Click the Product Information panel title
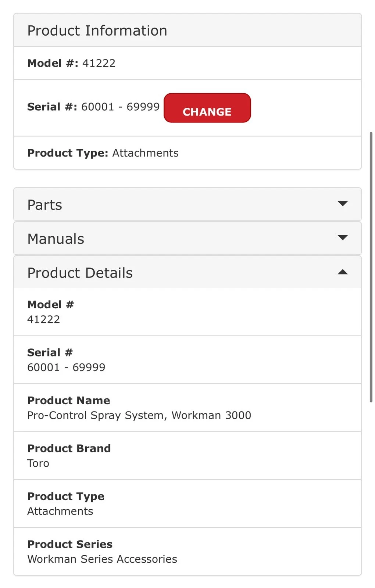Image resolution: width=375 pixels, height=588 pixels. click(97, 31)
